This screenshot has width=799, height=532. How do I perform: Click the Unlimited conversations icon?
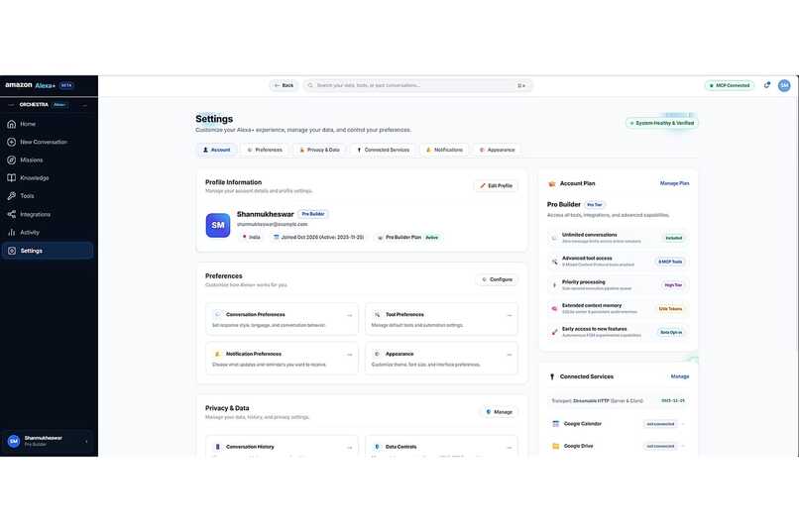tap(554, 238)
